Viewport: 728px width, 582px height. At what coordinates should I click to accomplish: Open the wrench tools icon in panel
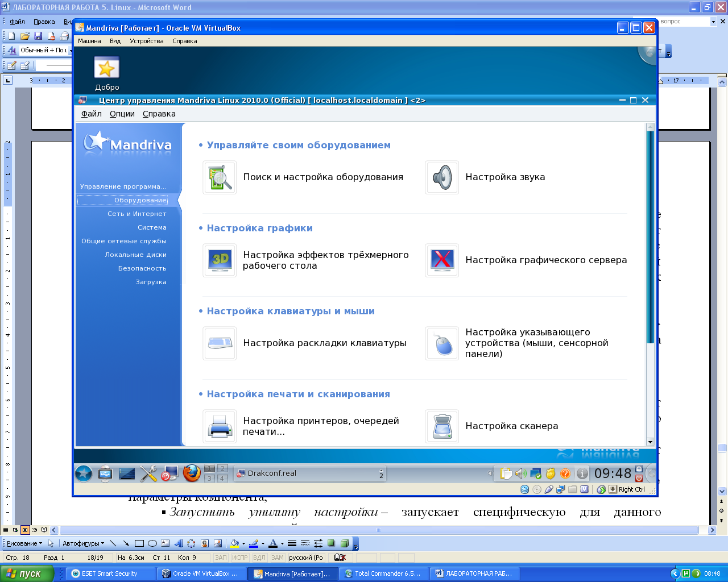148,473
